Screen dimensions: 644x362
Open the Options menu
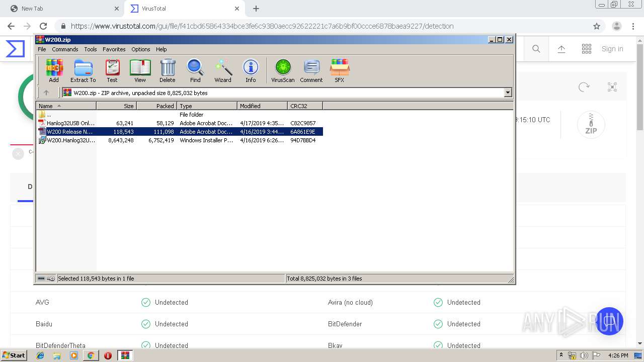(141, 49)
